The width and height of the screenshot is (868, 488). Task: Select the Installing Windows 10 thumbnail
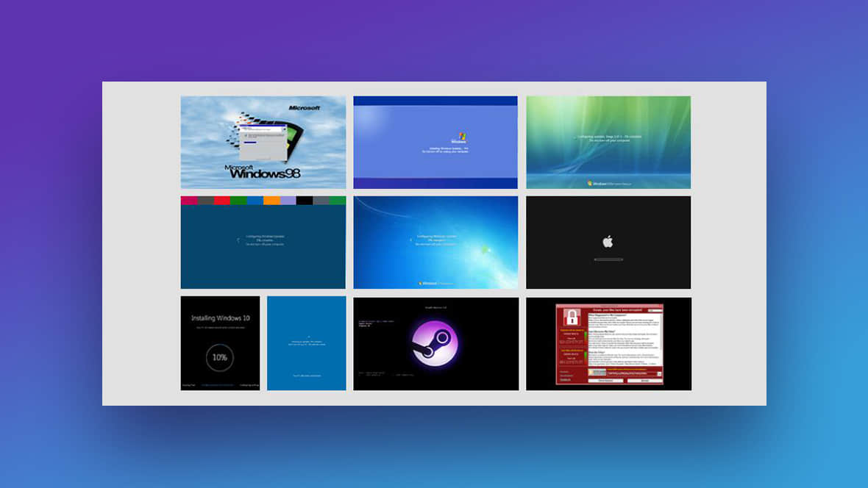click(x=221, y=343)
